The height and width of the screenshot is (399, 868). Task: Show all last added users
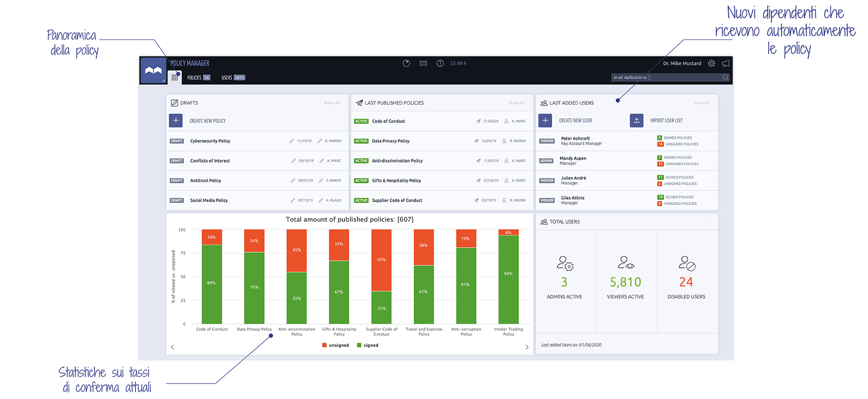click(x=701, y=103)
